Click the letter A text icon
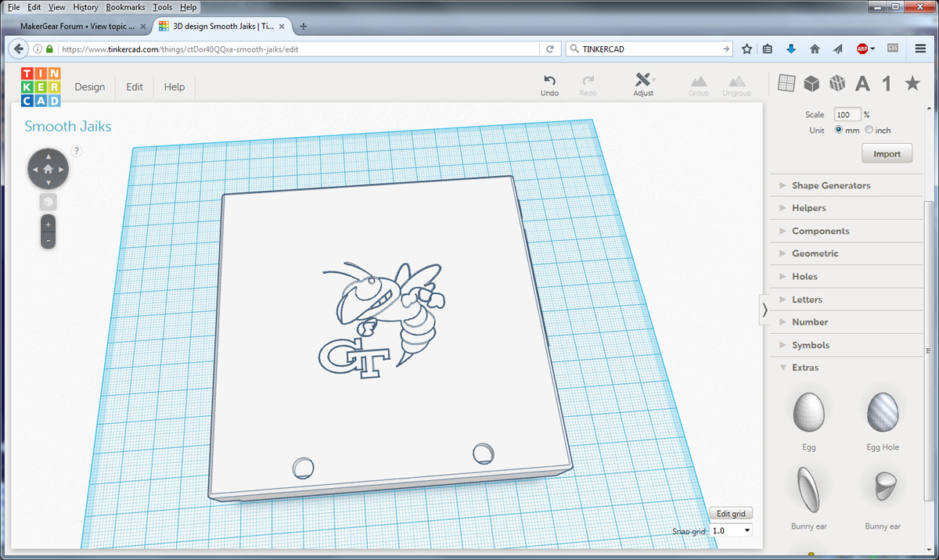 pos(862,84)
